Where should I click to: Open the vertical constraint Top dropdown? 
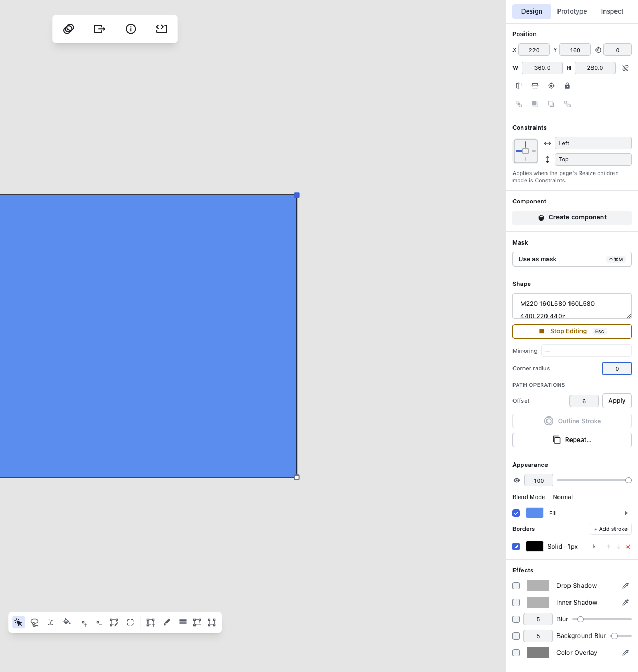593,159
